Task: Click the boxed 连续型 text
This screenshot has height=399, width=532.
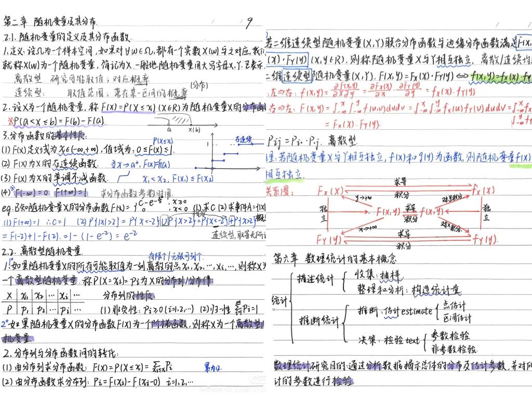Action: (296, 76)
